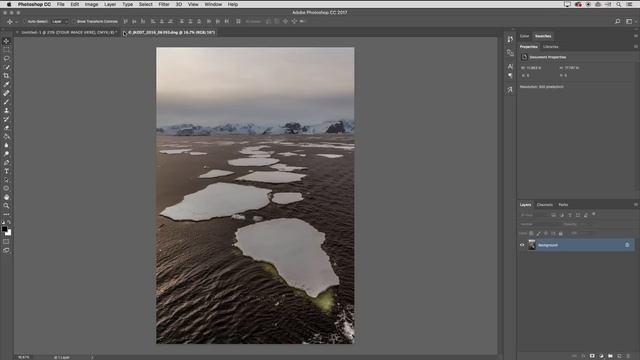This screenshot has width=640, height=360.
Task: Enable the Auto-Select checkbox
Action: click(x=24, y=21)
